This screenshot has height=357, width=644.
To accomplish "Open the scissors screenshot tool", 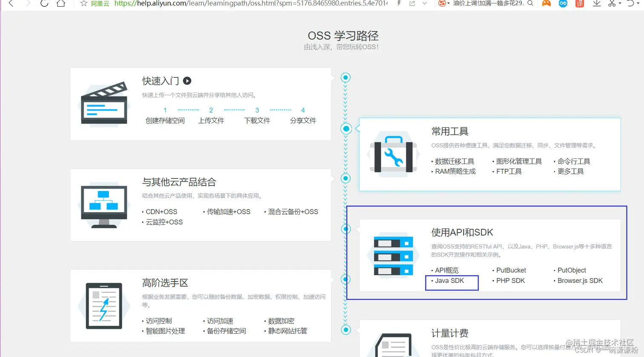I will coord(612,3).
